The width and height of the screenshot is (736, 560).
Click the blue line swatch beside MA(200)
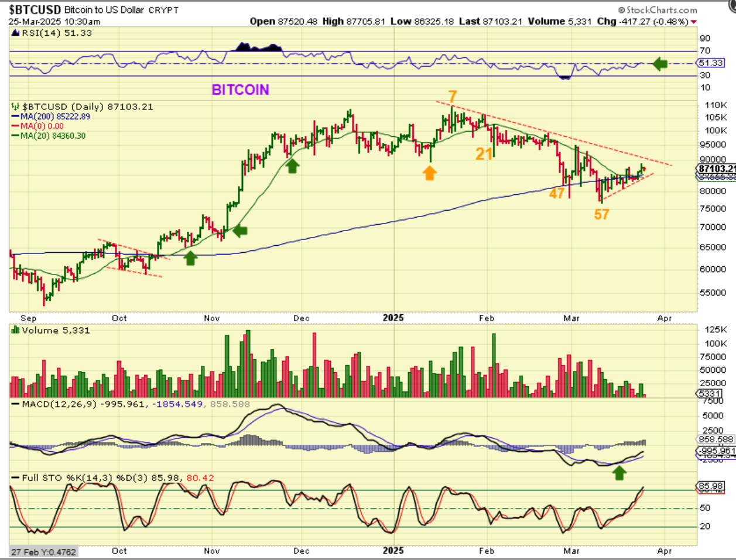16,116
